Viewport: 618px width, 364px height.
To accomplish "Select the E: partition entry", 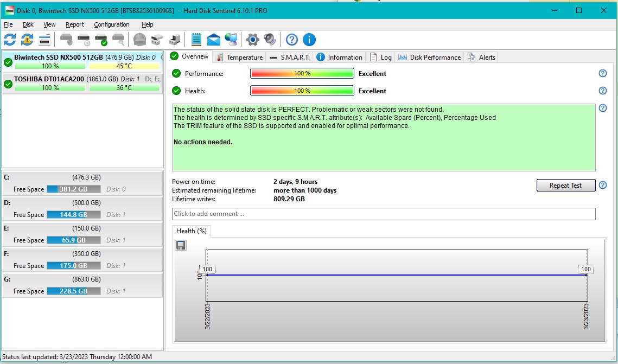I will tap(82, 234).
